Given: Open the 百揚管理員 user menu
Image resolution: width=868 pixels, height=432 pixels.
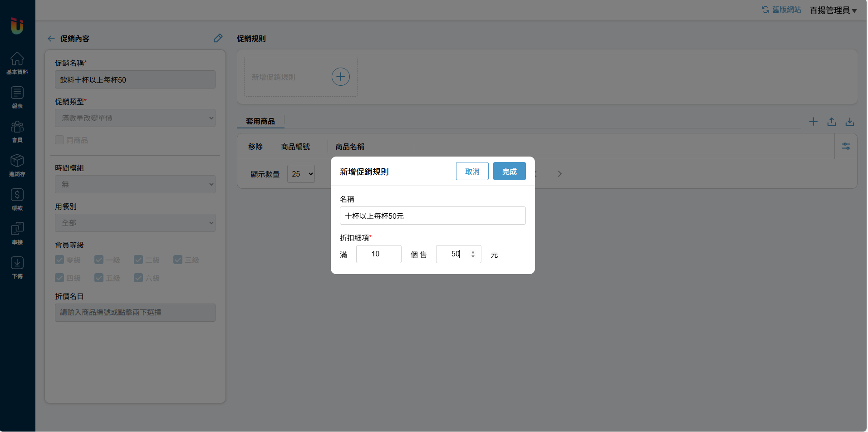Looking at the screenshot, I should (833, 10).
